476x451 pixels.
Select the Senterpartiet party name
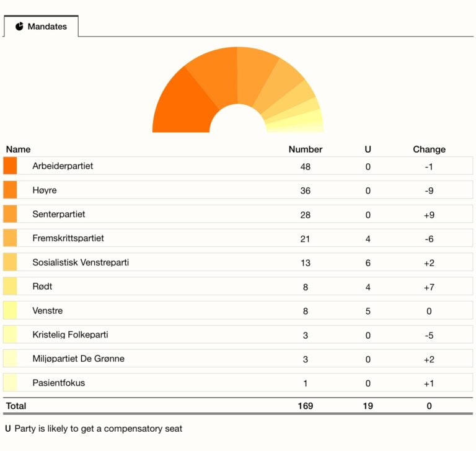pos(59,214)
